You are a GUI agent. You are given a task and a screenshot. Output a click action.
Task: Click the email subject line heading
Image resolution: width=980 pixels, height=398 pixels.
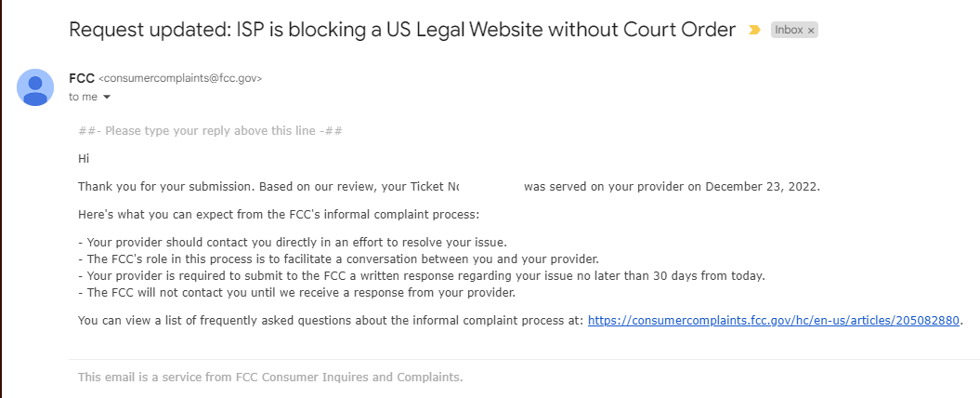tap(402, 30)
